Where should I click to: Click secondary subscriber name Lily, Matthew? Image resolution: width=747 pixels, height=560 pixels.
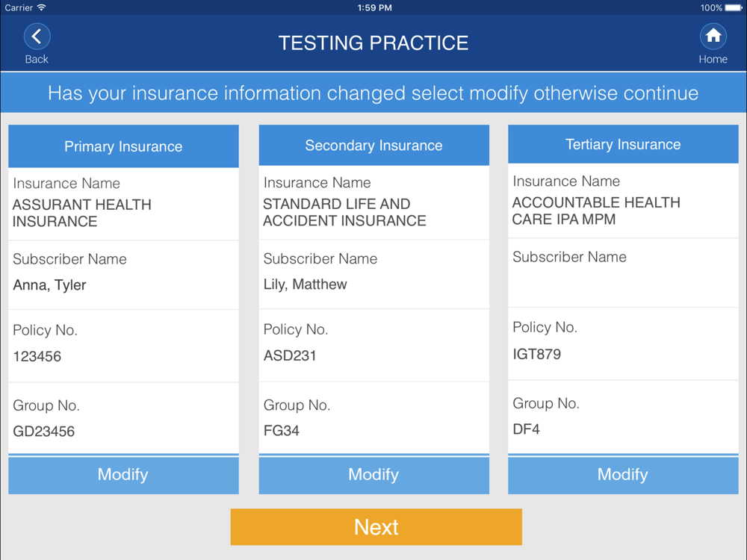305,284
